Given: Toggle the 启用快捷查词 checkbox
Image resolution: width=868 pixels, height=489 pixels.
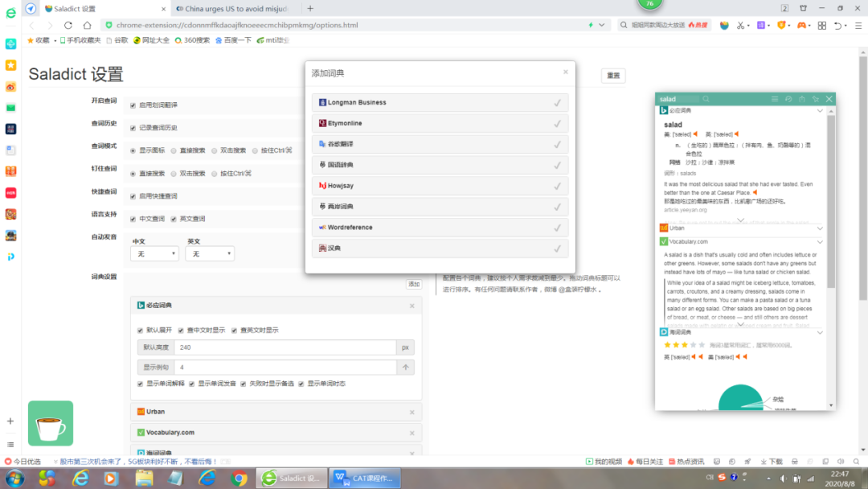Looking at the screenshot, I should pyautogui.click(x=133, y=196).
